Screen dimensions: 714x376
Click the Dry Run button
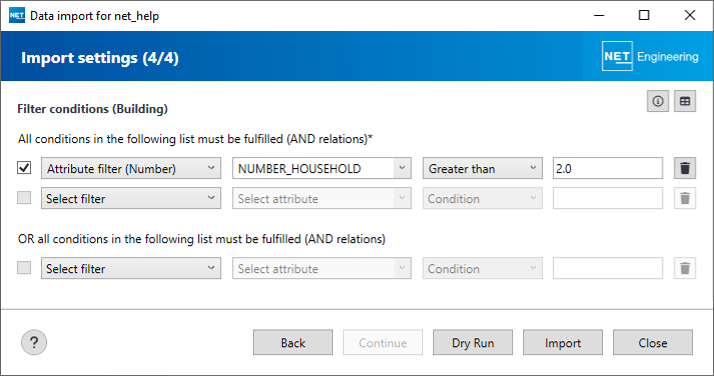[473, 342]
